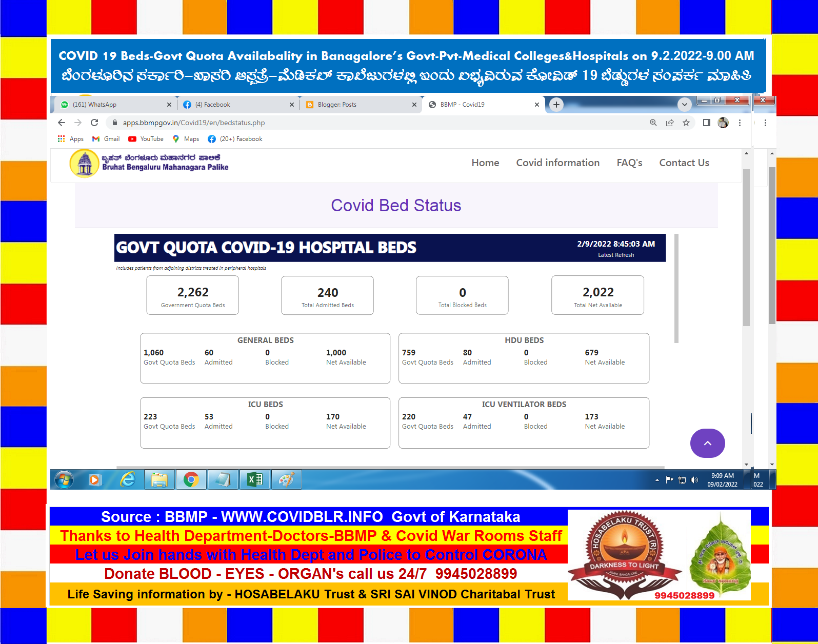
Task: Open the FAQ's page link
Action: coord(629,163)
